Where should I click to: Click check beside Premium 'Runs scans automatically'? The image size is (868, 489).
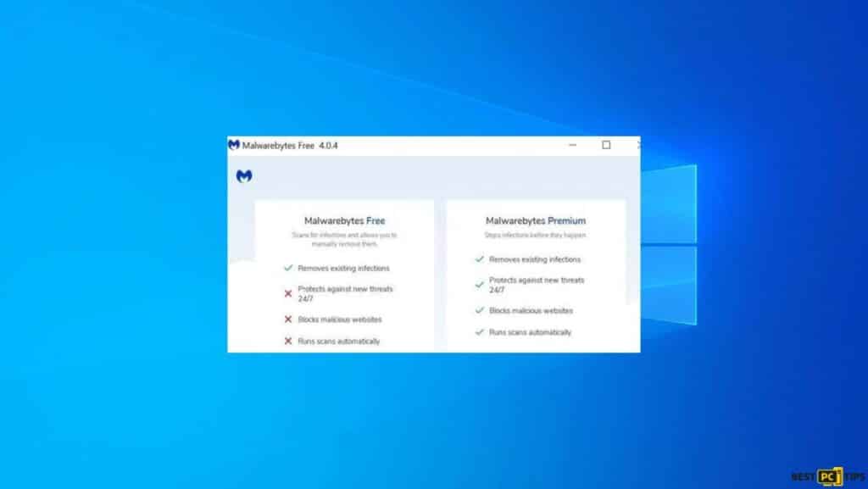[480, 332]
